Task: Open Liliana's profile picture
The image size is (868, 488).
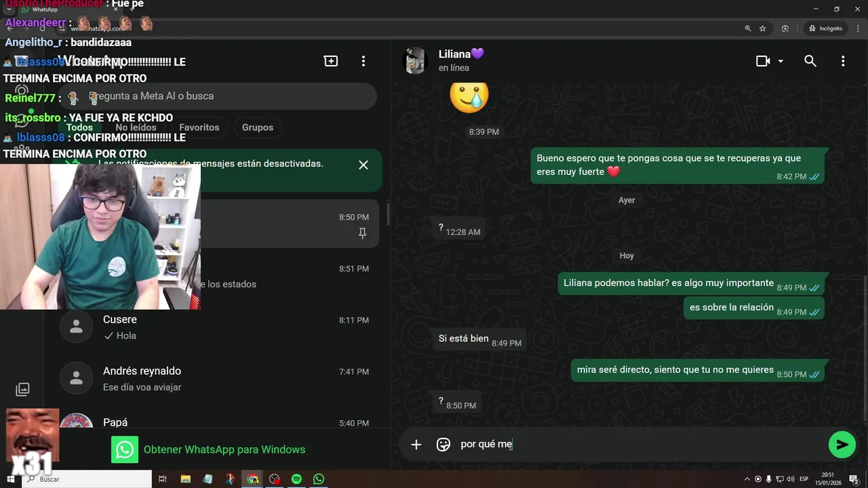Action: coord(415,61)
